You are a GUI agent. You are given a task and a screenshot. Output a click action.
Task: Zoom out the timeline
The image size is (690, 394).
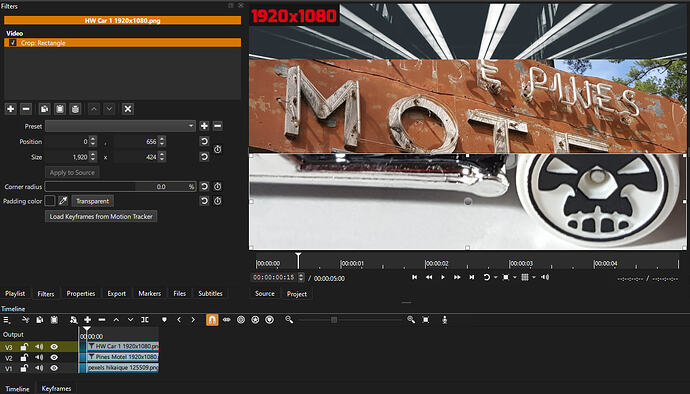(x=289, y=320)
